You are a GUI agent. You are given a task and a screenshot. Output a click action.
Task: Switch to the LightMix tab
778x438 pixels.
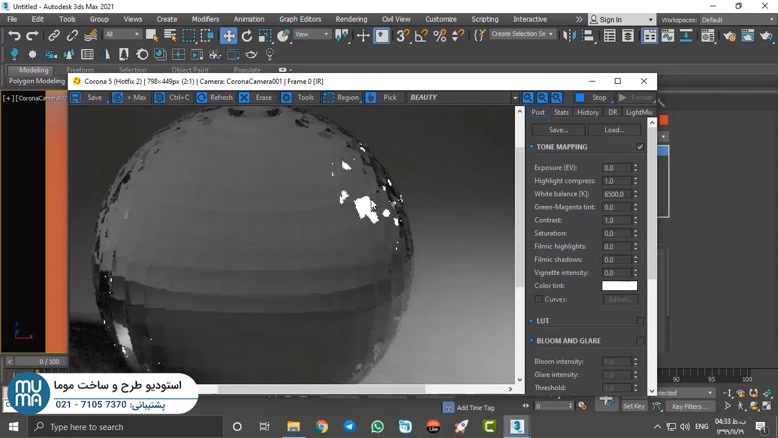pyautogui.click(x=639, y=112)
